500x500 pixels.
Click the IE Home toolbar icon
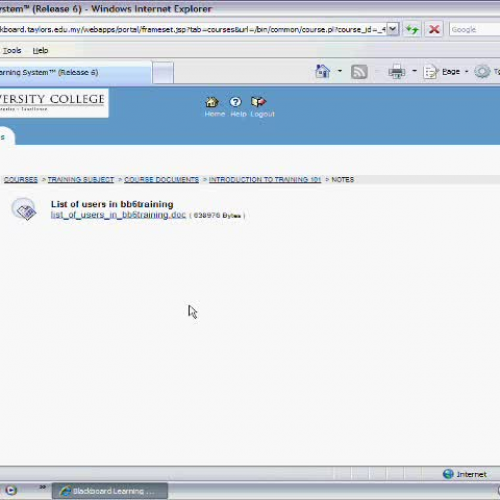(322, 72)
